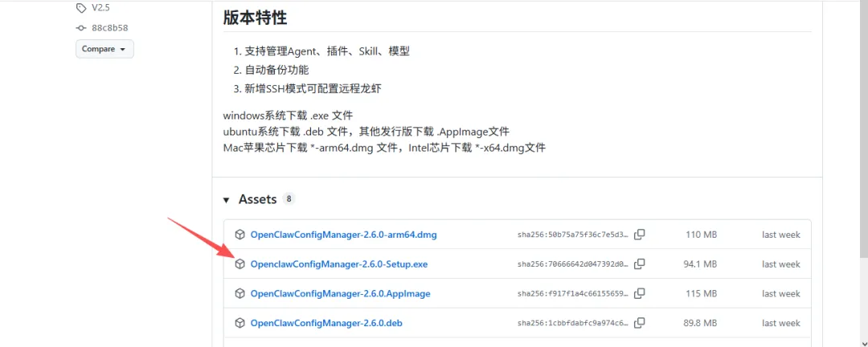Click 'last week' in the .deb row
The height and width of the screenshot is (347, 868).
coord(781,323)
